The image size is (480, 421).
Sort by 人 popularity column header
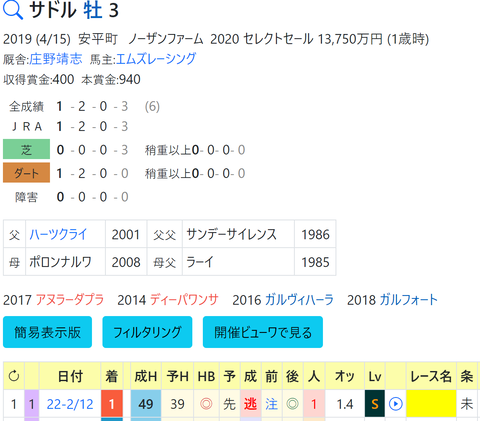(314, 376)
